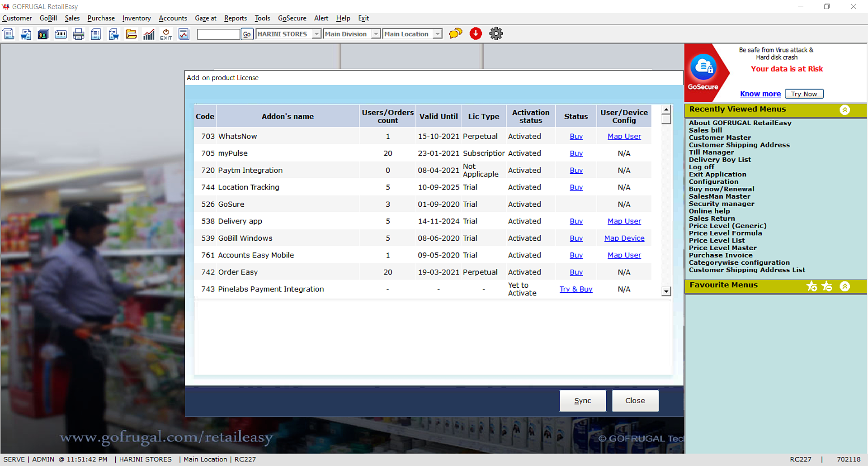Image resolution: width=868 pixels, height=466 pixels.
Task: Click the EXIT power icon
Action: tap(166, 34)
